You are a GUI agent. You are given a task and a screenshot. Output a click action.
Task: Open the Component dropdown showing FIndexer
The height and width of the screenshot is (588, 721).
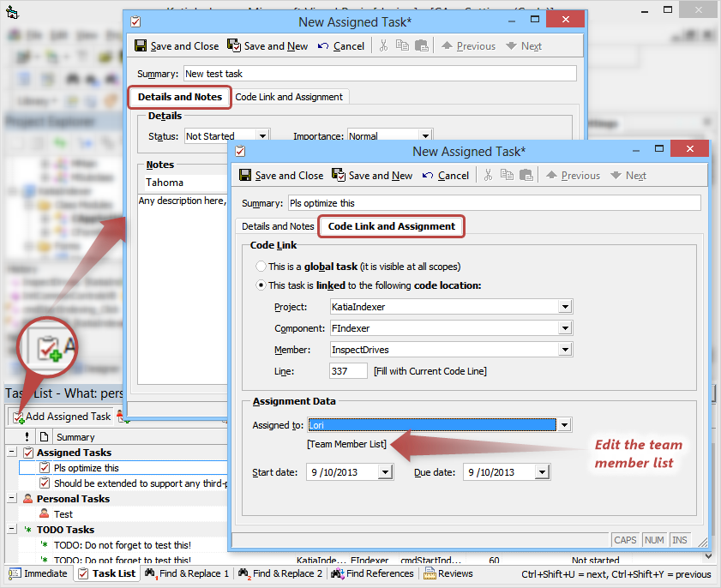tap(565, 328)
